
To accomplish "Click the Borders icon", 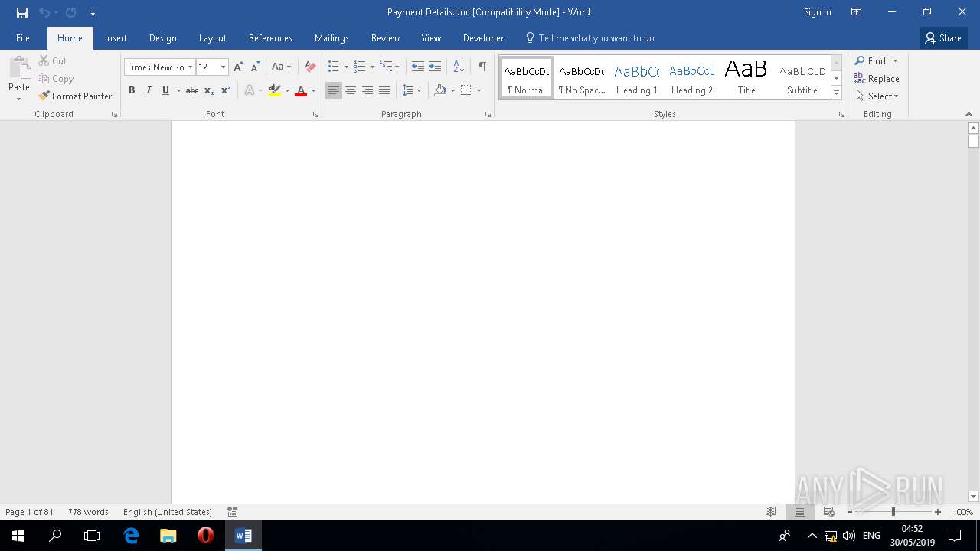I will tap(465, 90).
